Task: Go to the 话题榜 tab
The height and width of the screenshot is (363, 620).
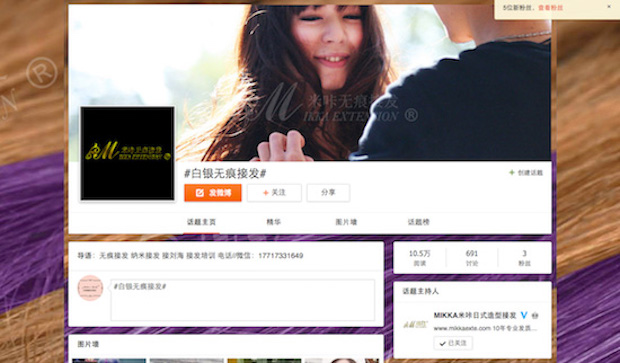Action: point(418,222)
